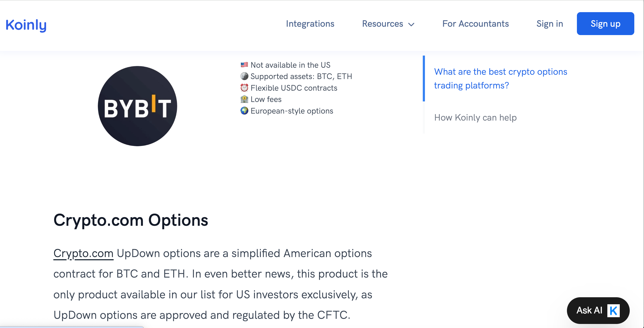Click the alarm clock icon

(244, 88)
